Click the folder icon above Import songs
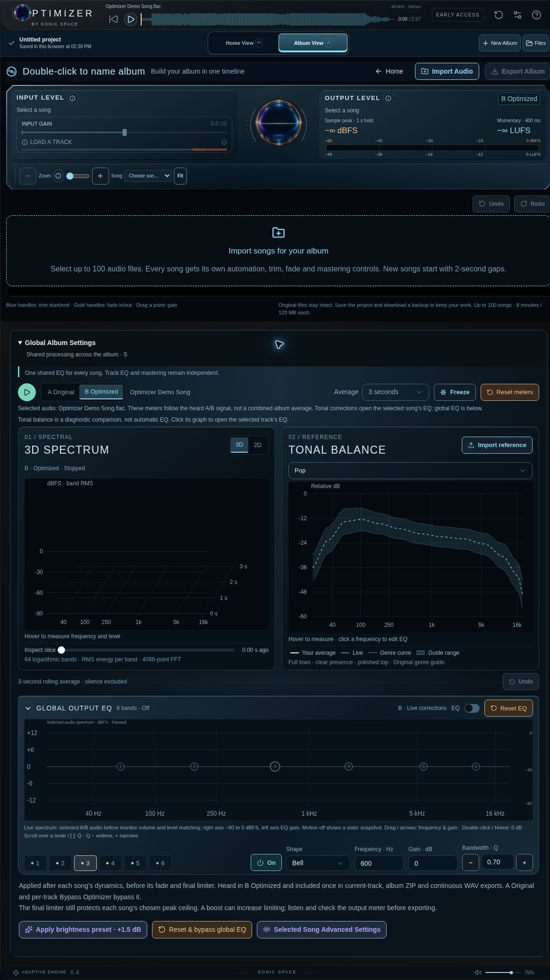 279,232
